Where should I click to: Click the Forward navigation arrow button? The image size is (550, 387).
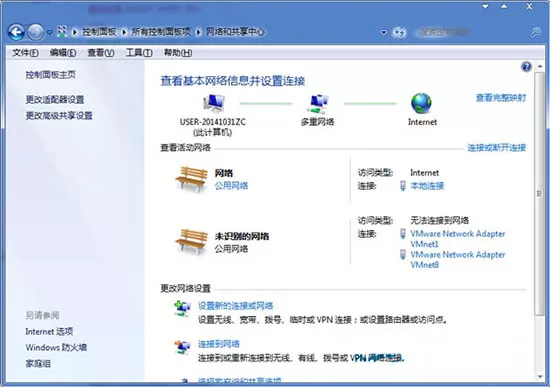(x=36, y=32)
